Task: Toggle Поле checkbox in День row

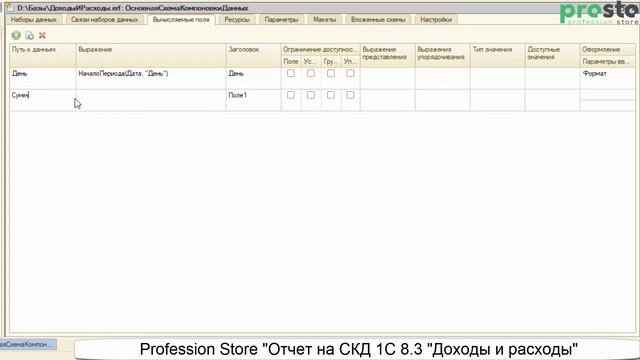Action: [291, 73]
